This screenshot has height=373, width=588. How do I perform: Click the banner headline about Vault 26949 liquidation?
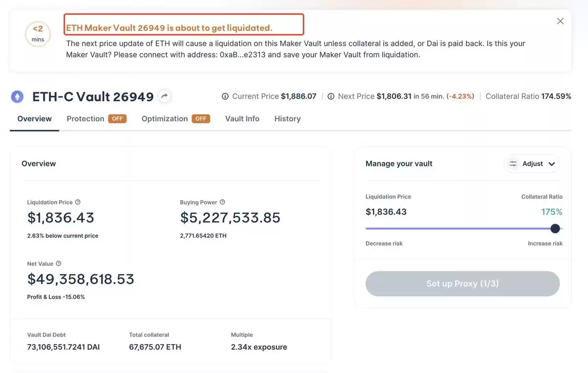(x=169, y=28)
